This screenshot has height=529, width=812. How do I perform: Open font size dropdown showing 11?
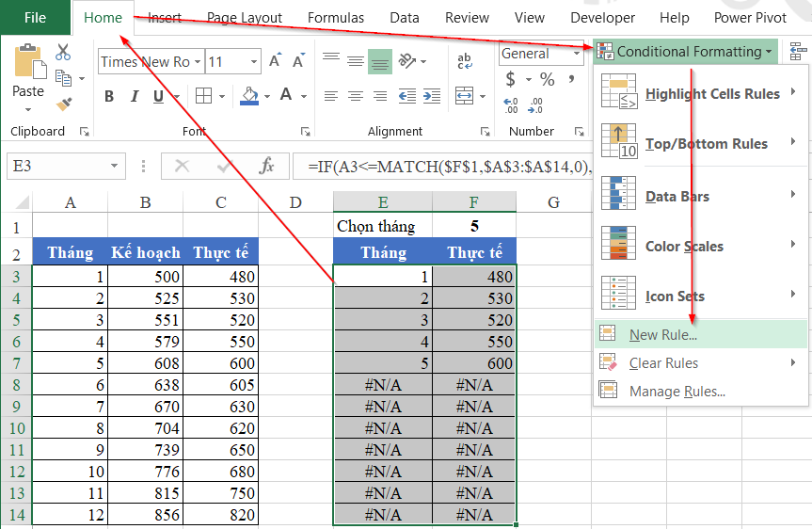254,62
